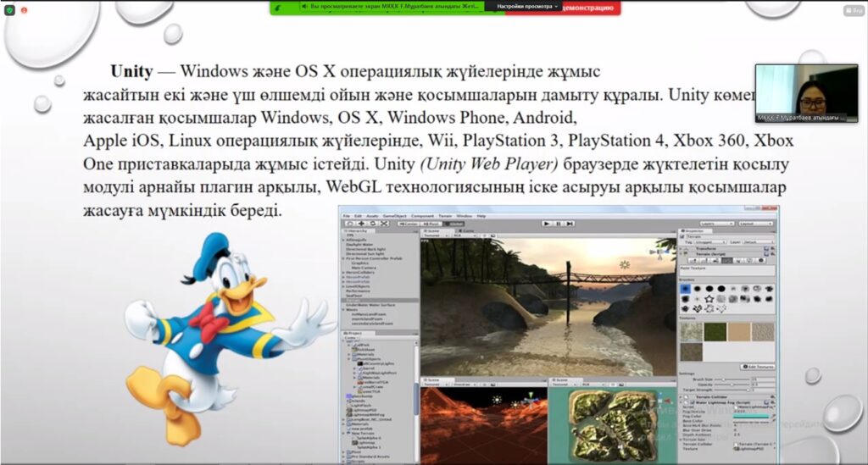
Task: Collapse the Terrain (Script) component
Action: (681, 254)
